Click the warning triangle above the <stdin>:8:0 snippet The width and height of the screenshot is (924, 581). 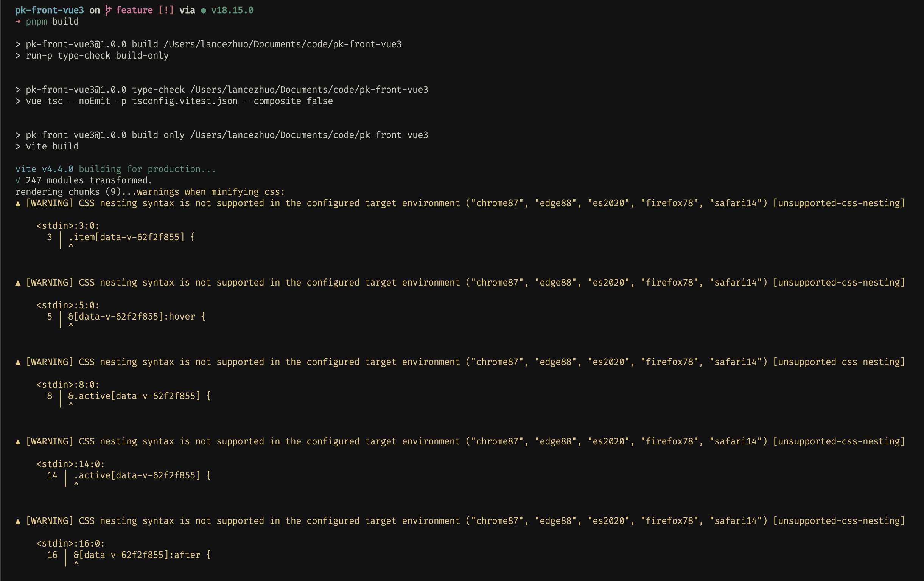[x=18, y=362]
